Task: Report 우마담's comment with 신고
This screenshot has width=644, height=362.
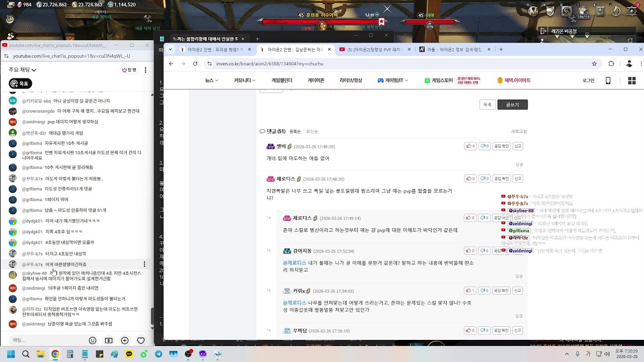Action: tap(518, 330)
